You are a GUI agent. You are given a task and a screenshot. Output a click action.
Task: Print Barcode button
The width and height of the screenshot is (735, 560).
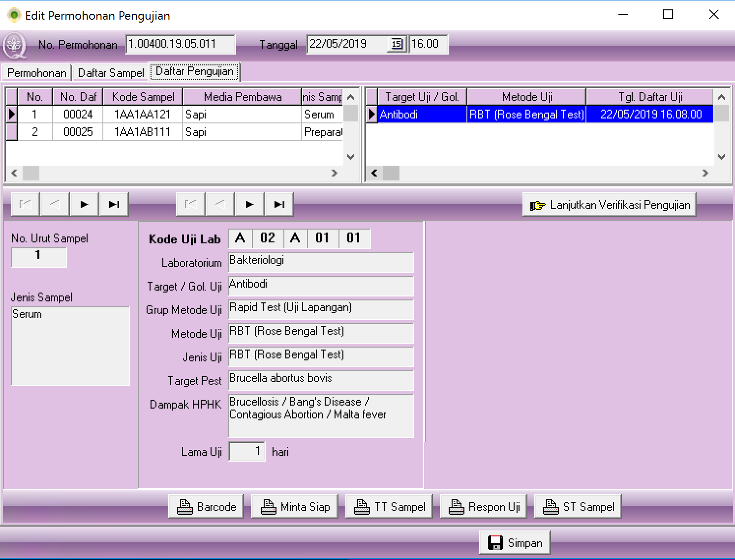[206, 506]
